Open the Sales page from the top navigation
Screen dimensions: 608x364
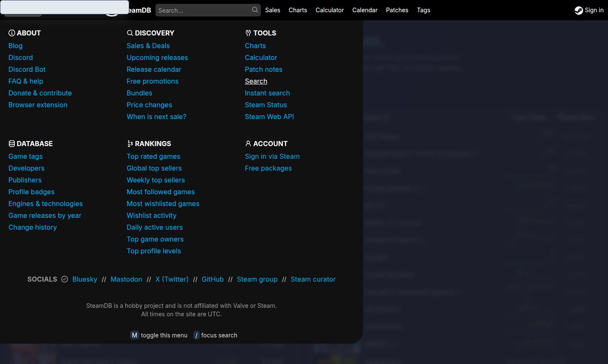(272, 10)
